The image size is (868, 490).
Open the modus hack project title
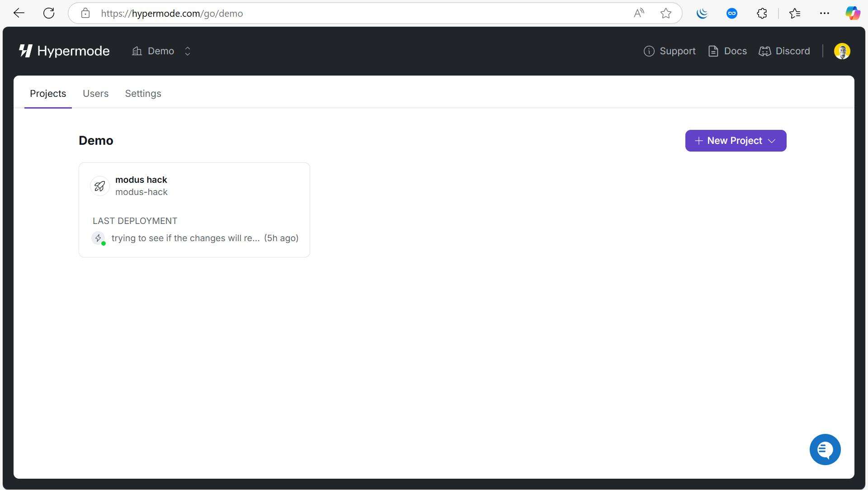tap(141, 180)
